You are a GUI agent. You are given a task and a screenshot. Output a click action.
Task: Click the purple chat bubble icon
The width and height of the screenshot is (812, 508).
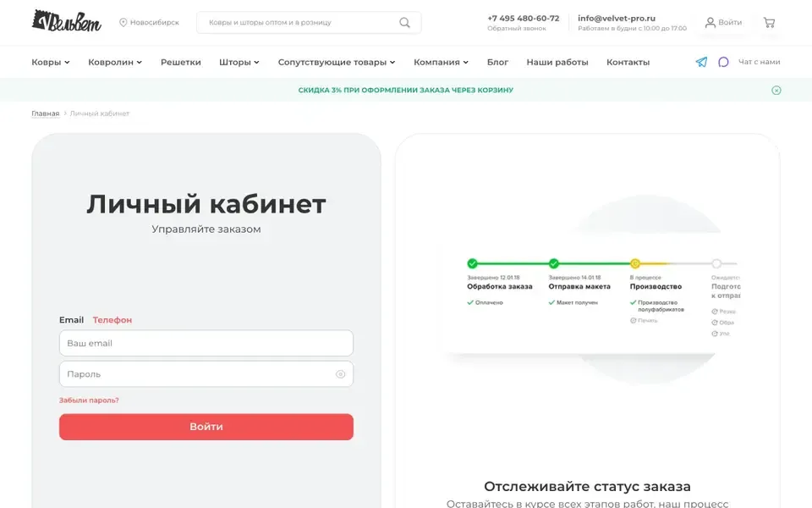coord(723,62)
